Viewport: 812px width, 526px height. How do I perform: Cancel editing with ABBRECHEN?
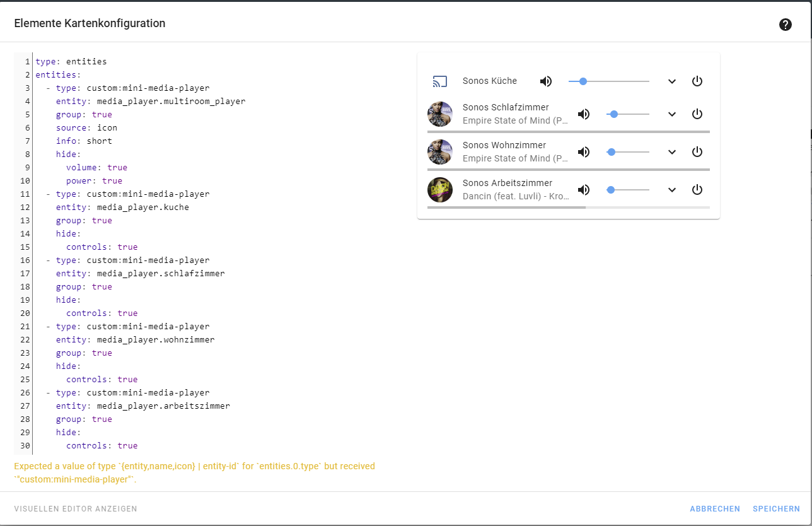pyautogui.click(x=715, y=508)
